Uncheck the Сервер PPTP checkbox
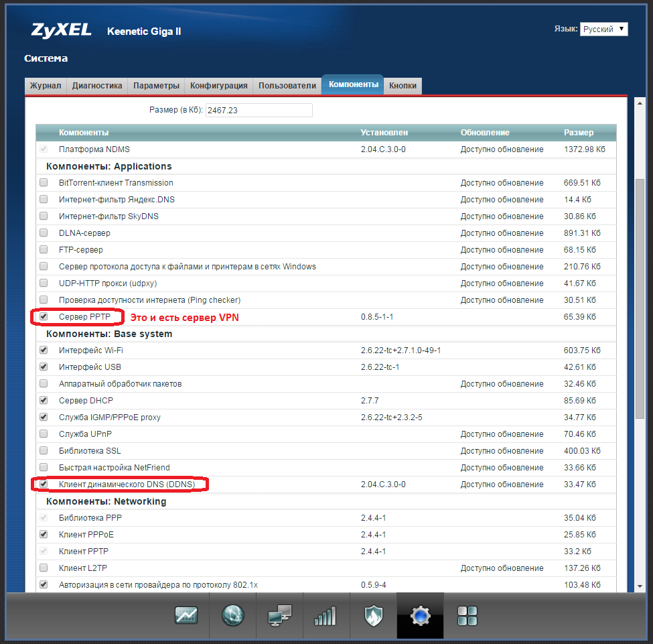The width and height of the screenshot is (653, 644). pyautogui.click(x=44, y=316)
